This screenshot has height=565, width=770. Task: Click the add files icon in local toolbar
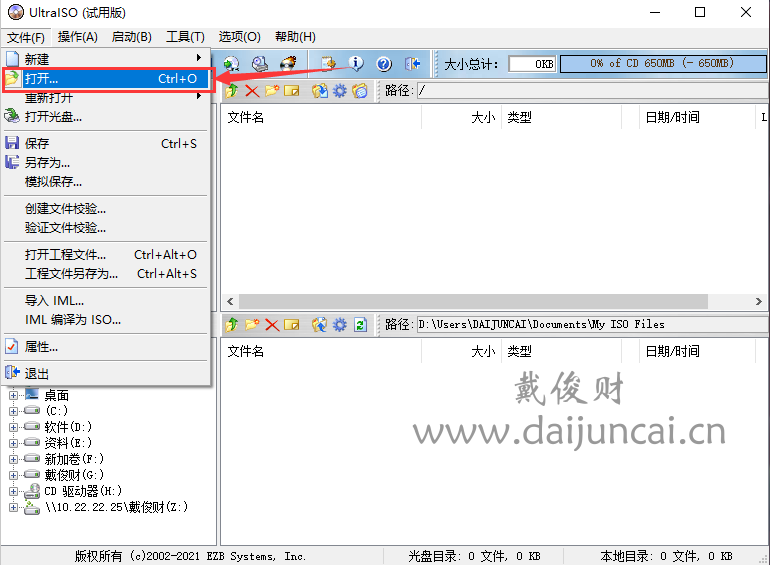[x=320, y=324]
